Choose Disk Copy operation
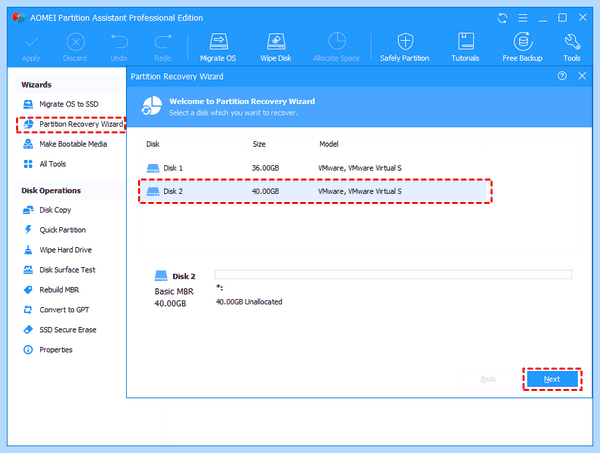 (x=47, y=210)
